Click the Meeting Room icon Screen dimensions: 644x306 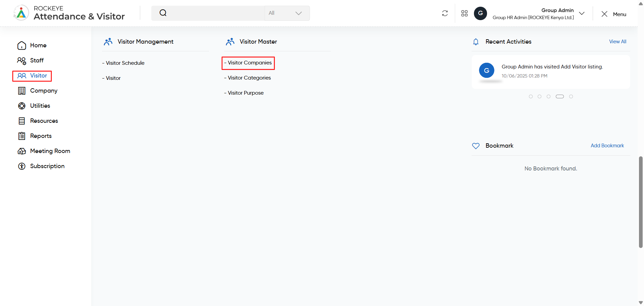click(22, 151)
